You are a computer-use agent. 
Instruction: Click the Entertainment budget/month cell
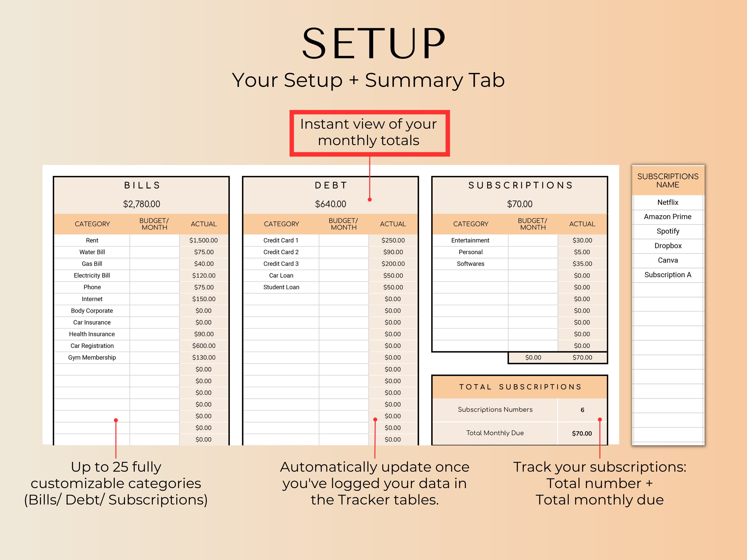533,240
